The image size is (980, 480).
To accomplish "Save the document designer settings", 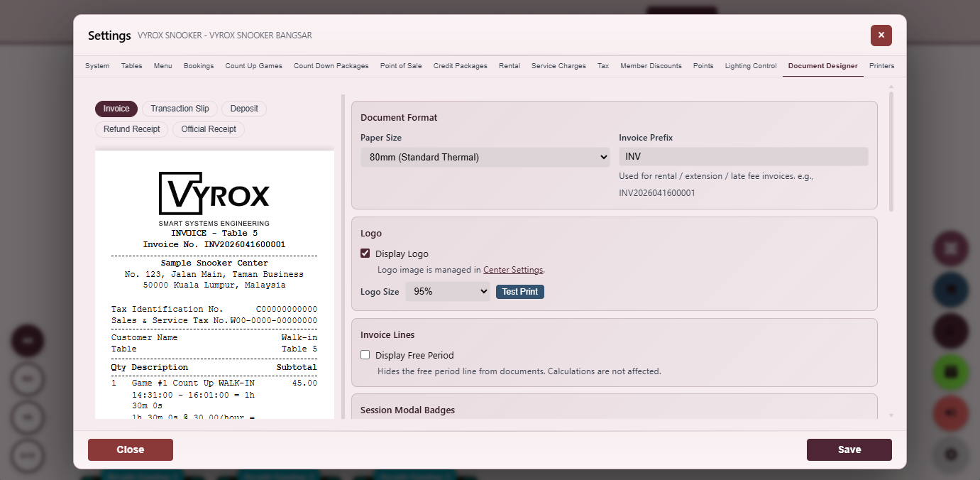I will pos(849,449).
